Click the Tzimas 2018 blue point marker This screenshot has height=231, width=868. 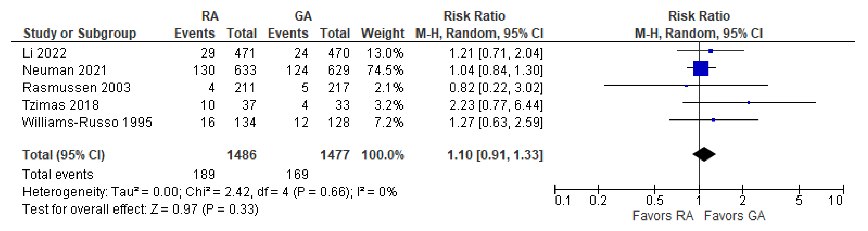pos(749,103)
